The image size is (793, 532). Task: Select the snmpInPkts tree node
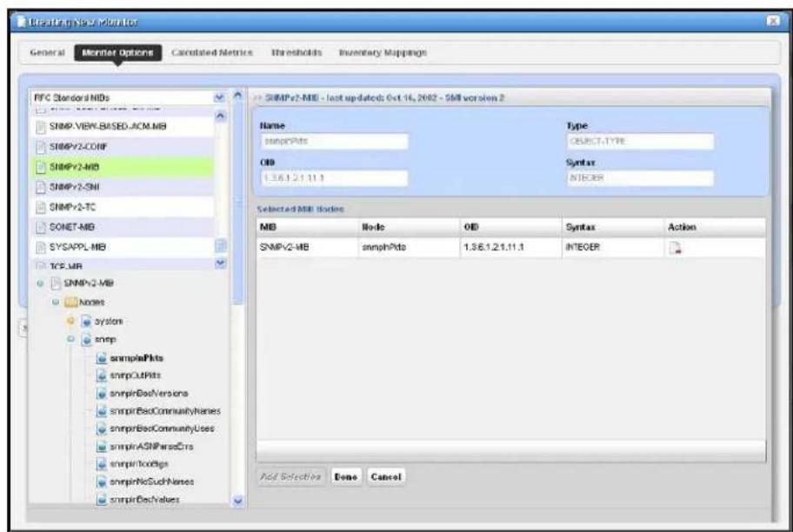pyautogui.click(x=137, y=358)
